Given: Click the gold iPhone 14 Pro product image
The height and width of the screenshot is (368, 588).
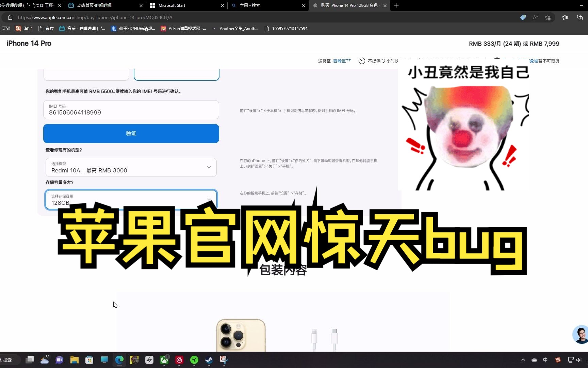Looking at the screenshot, I should pyautogui.click(x=241, y=335).
